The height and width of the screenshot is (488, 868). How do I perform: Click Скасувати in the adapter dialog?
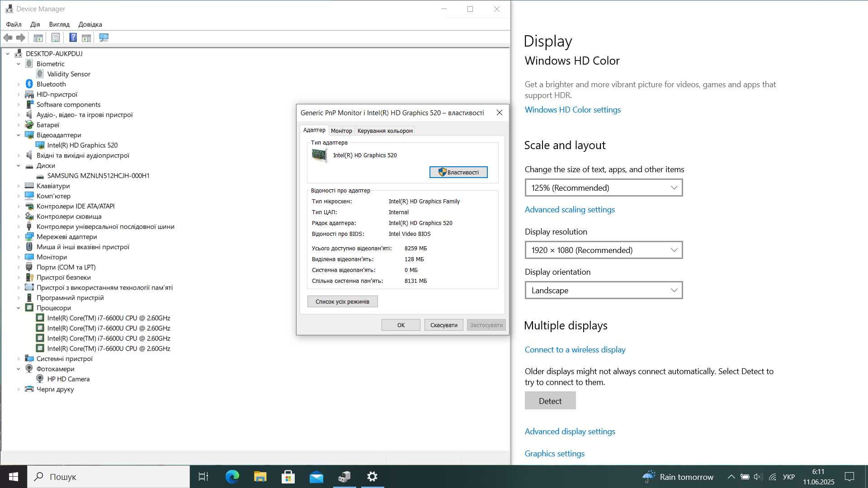(443, 325)
